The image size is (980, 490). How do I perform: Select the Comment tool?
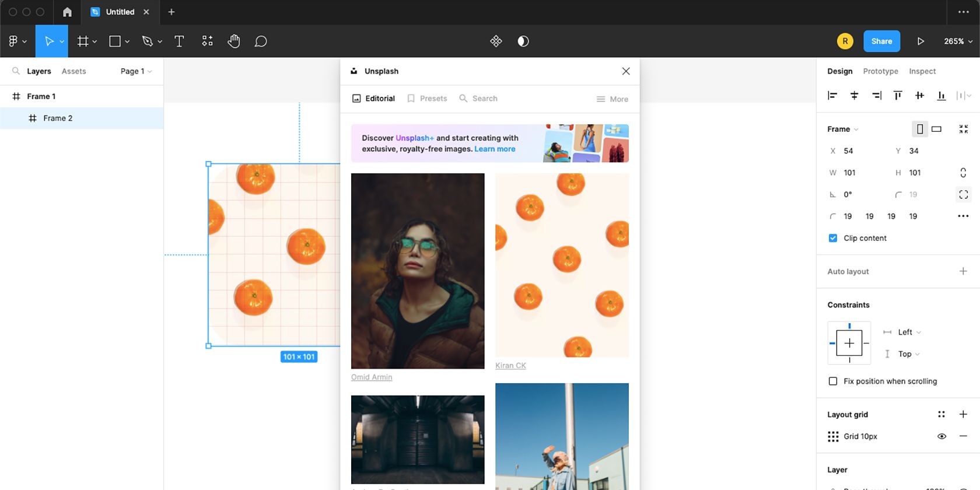point(261,41)
